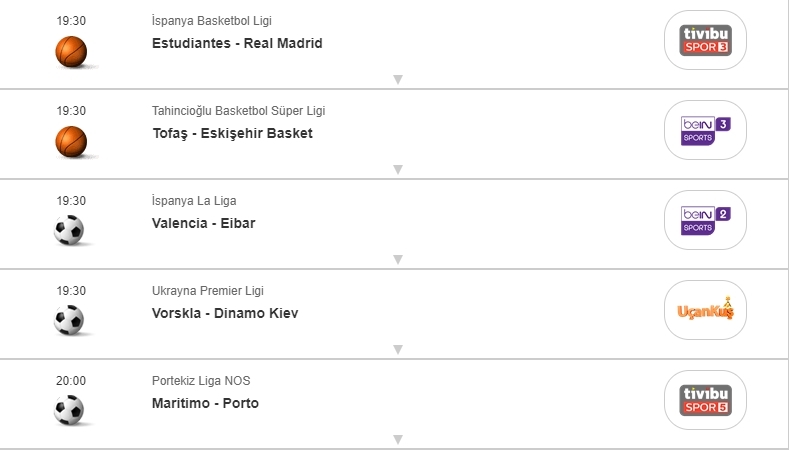
Task: Open Valencia - Eibar match title
Action: (204, 223)
